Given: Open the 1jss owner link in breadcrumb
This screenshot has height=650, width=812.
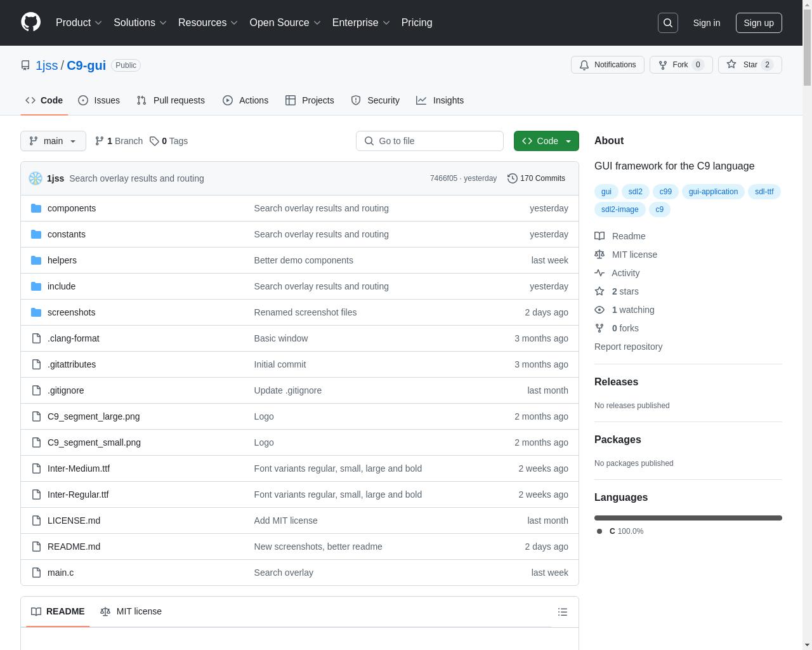Looking at the screenshot, I should pyautogui.click(x=46, y=65).
